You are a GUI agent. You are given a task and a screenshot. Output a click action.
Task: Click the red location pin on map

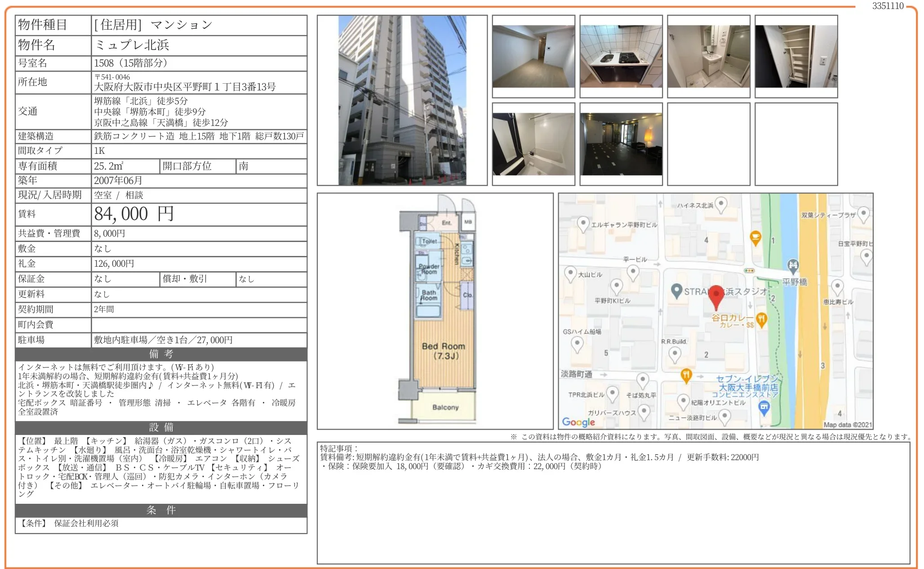(x=716, y=296)
